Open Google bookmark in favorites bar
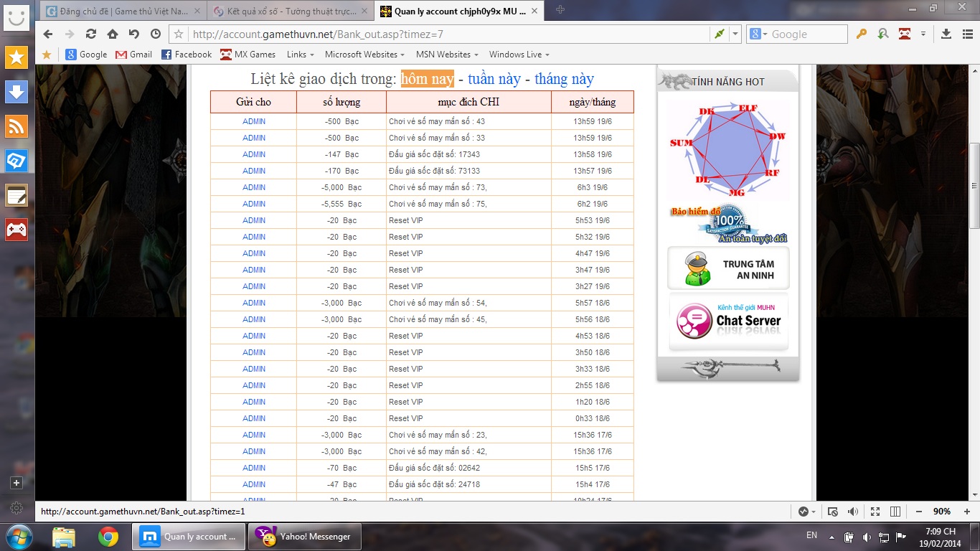Viewport: 980px width, 551px height. (x=86, y=55)
